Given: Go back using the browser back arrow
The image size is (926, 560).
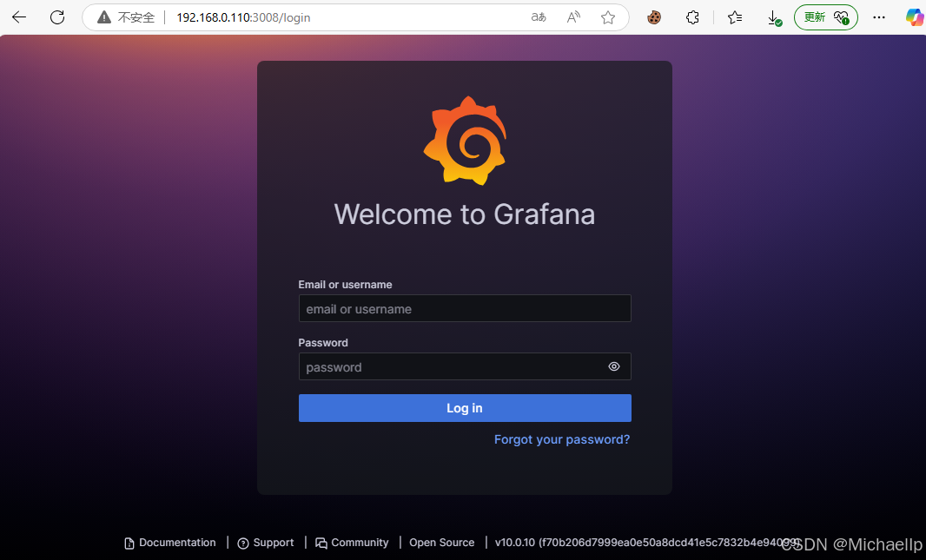Looking at the screenshot, I should coord(19,17).
